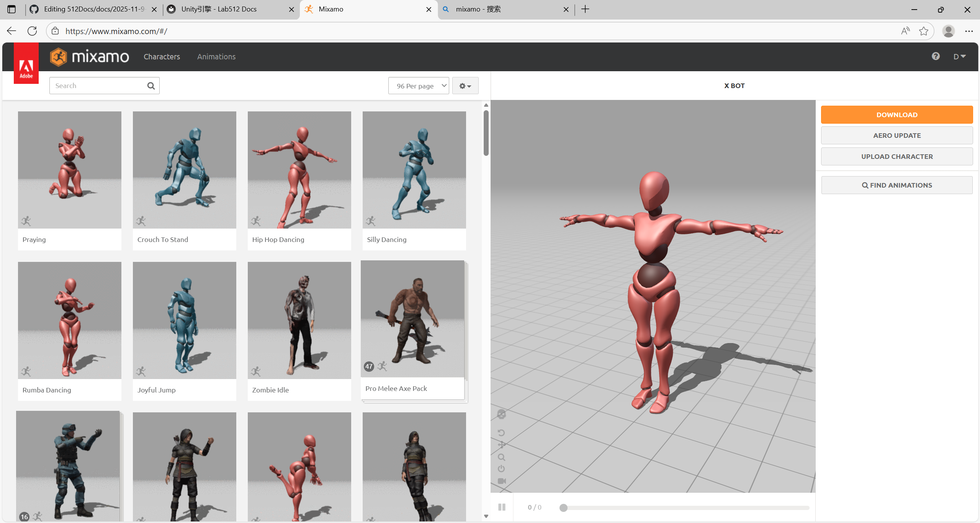
Task: Click the viewer zoom magnifier icon
Action: point(501,457)
